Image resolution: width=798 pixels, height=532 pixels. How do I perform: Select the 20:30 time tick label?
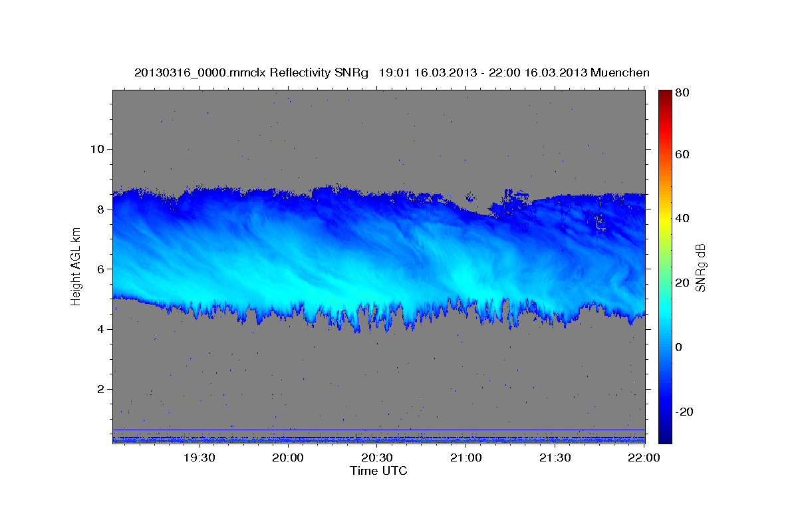click(377, 458)
